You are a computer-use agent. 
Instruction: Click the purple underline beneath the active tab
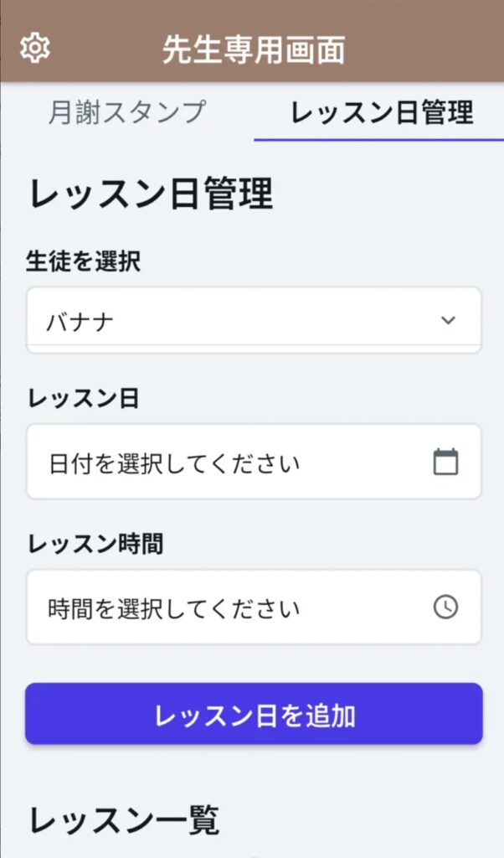(x=378, y=139)
